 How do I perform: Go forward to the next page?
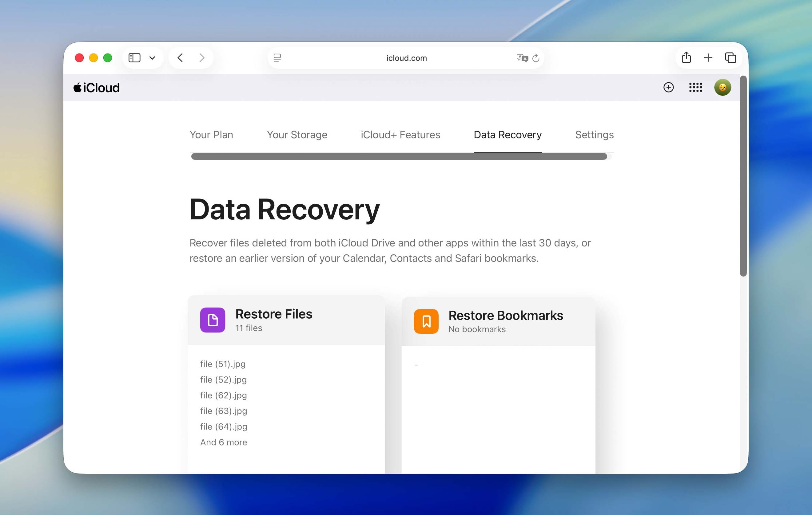click(x=202, y=58)
